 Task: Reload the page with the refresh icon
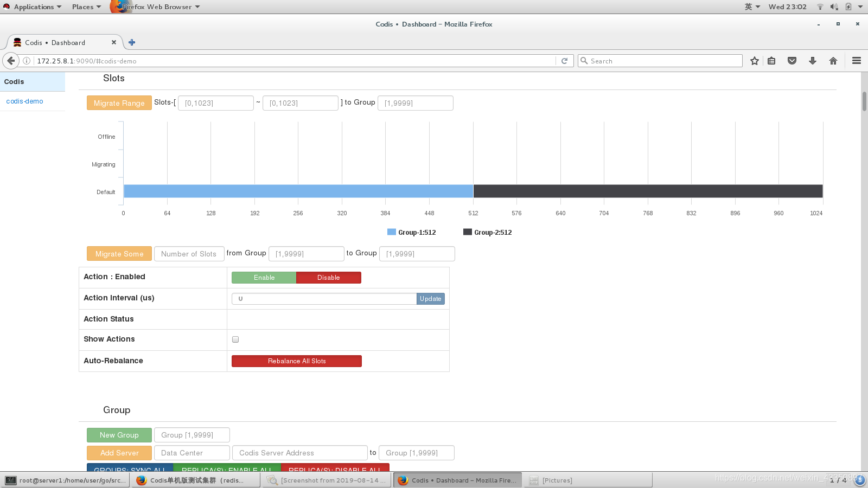click(564, 61)
